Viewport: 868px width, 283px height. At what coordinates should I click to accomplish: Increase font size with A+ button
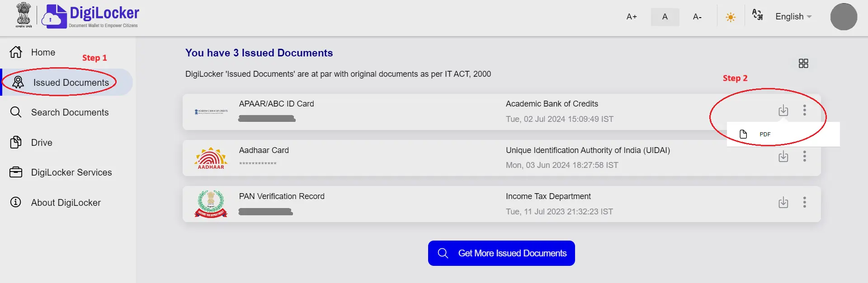pyautogui.click(x=632, y=17)
